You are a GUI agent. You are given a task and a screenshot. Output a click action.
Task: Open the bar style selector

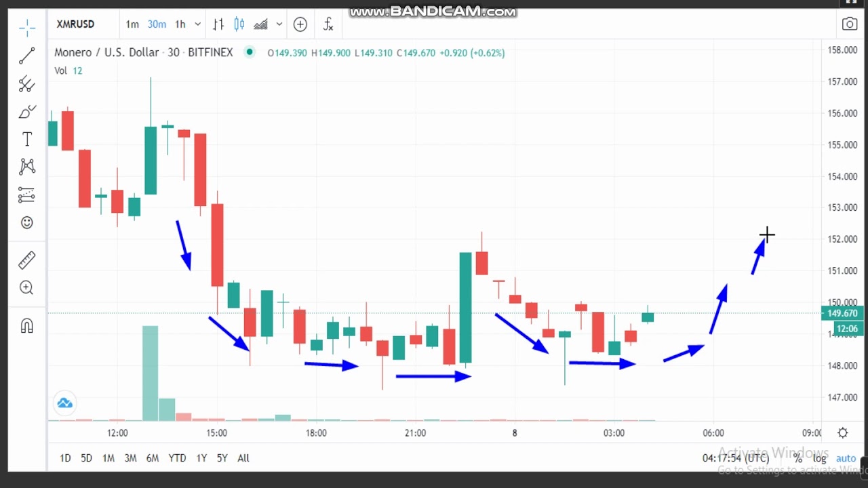218,24
